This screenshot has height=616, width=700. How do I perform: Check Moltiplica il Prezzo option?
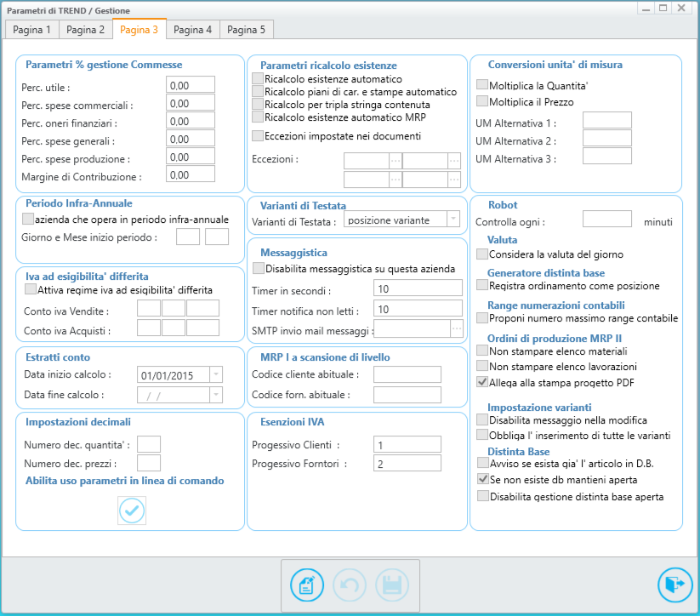[x=482, y=101]
